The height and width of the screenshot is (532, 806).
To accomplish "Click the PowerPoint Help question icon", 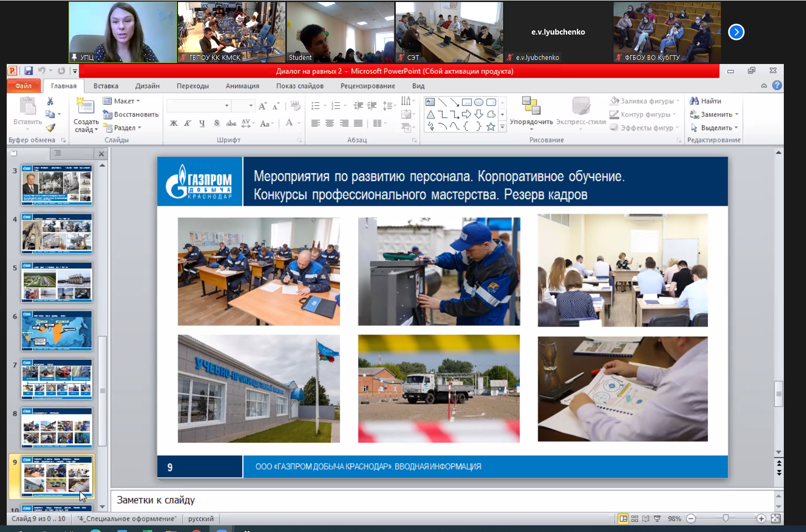I will coord(777,85).
